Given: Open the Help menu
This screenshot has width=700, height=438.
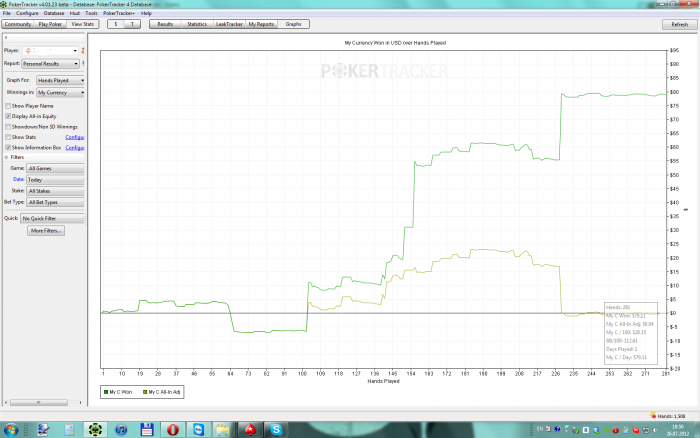Looking at the screenshot, I should [146, 13].
